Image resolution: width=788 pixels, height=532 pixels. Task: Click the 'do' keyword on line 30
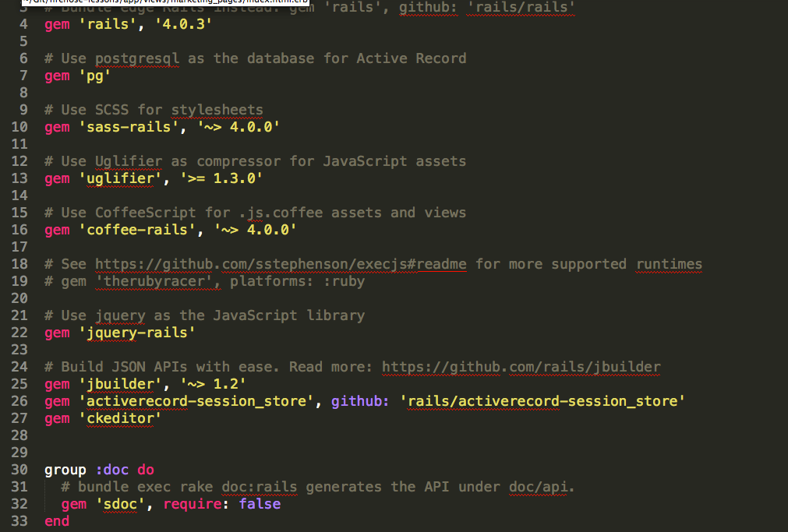pos(146,470)
